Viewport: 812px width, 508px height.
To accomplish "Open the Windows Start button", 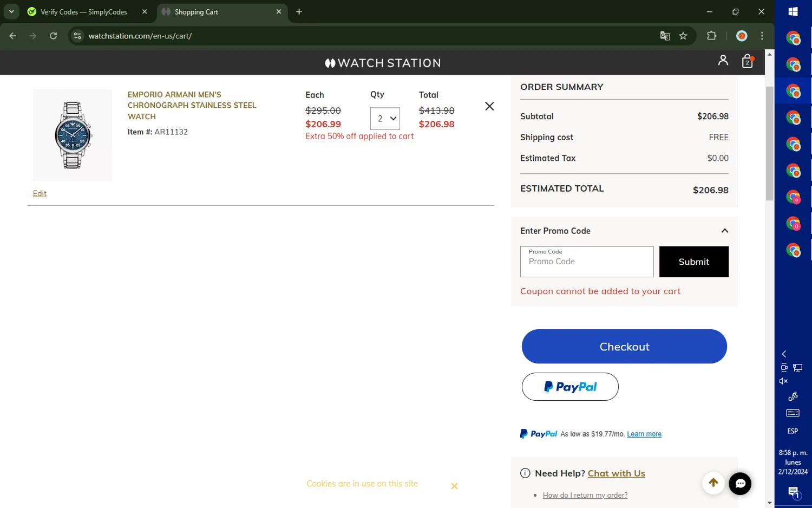I will (793, 11).
